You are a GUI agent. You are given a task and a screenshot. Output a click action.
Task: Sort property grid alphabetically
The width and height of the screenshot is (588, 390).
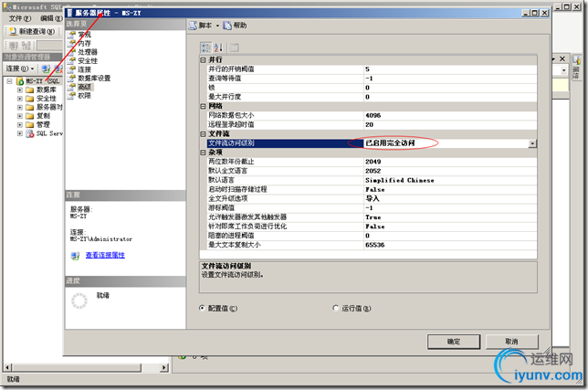point(218,47)
